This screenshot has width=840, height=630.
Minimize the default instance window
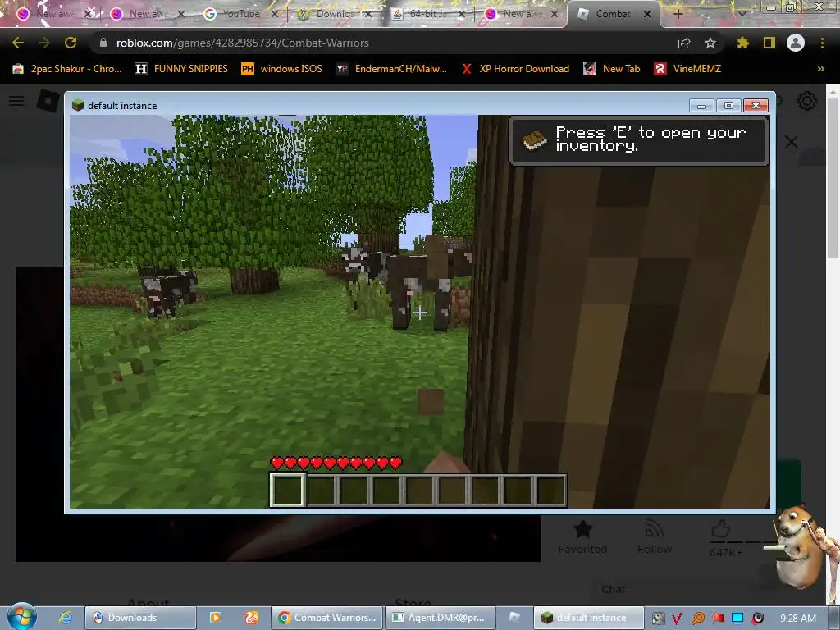(x=701, y=106)
